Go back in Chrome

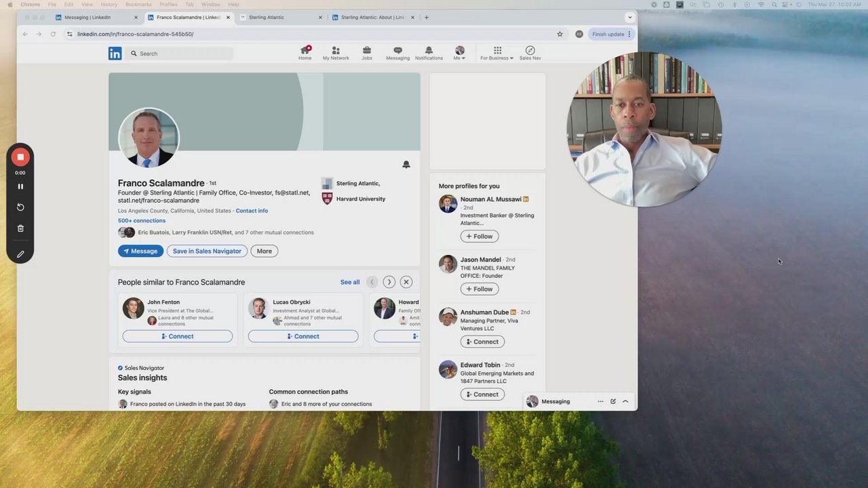coord(26,34)
